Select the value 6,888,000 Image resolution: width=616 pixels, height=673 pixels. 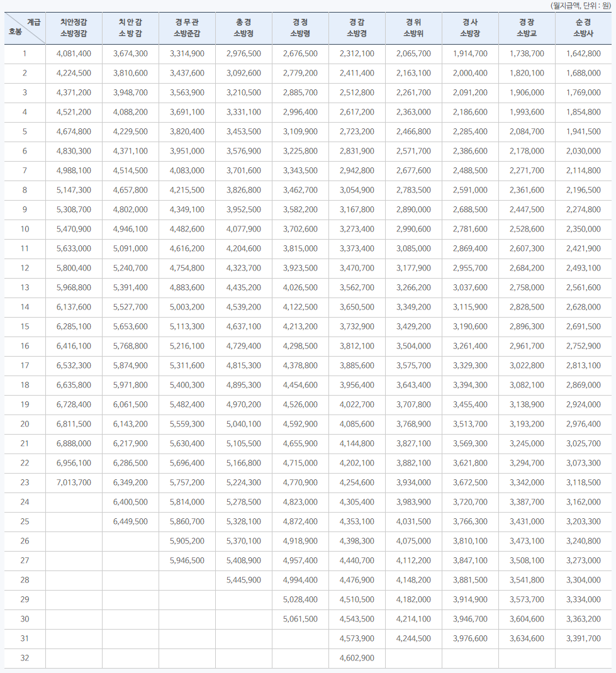click(x=74, y=443)
